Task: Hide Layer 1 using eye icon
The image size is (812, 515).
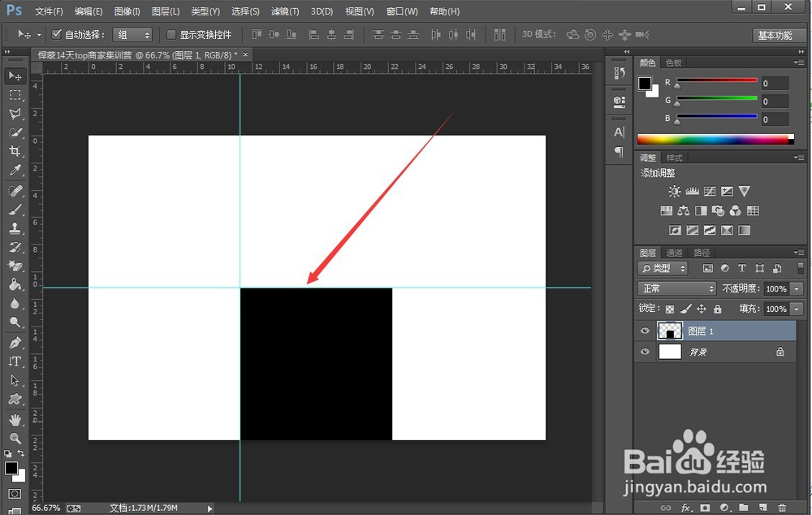Action: (x=645, y=331)
